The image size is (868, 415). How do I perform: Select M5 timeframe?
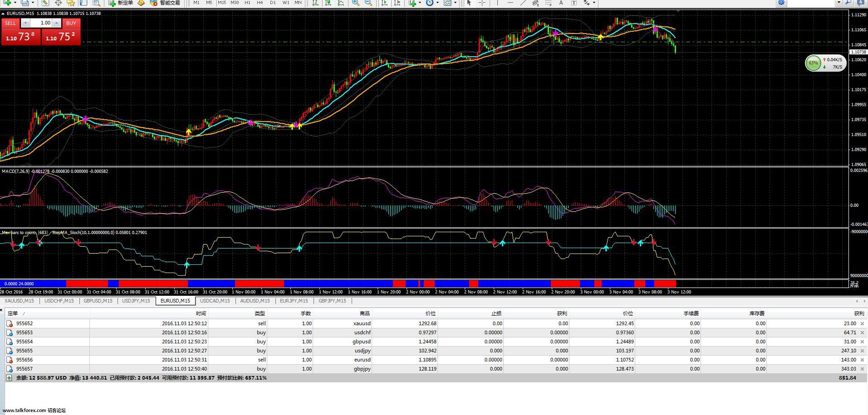click(209, 2)
